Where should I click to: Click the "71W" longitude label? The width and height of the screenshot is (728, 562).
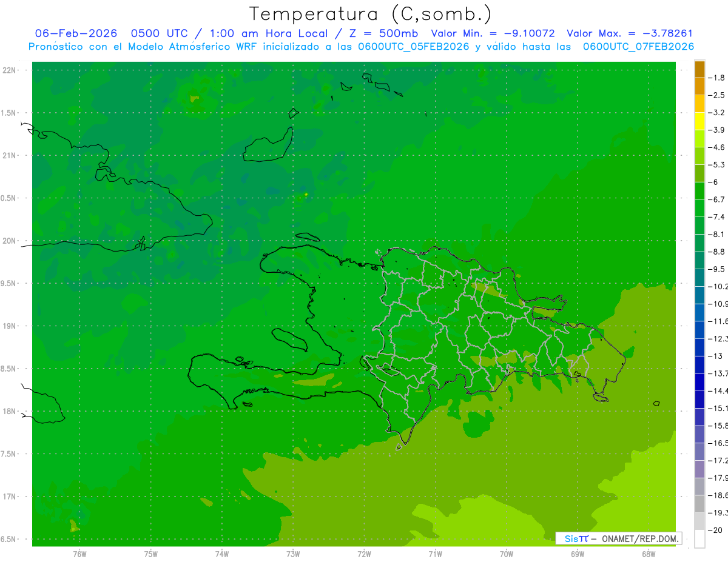[x=435, y=554]
